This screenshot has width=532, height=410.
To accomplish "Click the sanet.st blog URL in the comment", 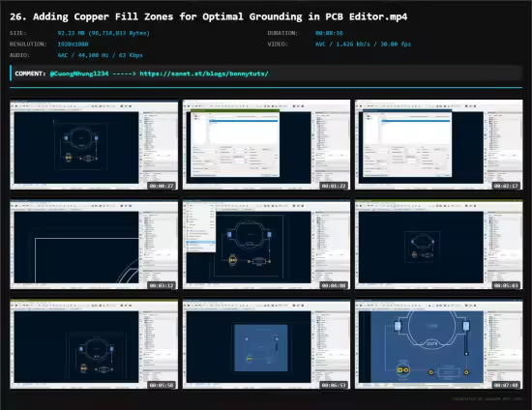I will click(x=204, y=73).
